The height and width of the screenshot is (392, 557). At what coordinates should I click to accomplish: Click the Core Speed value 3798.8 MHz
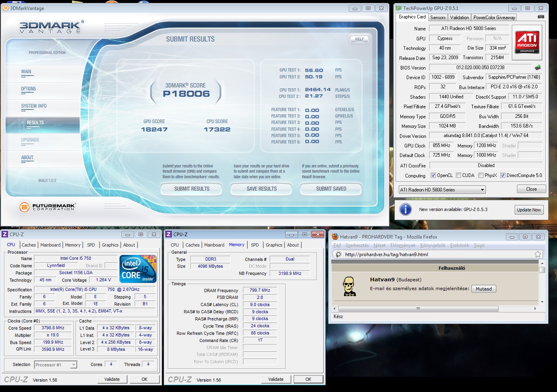(x=53, y=328)
